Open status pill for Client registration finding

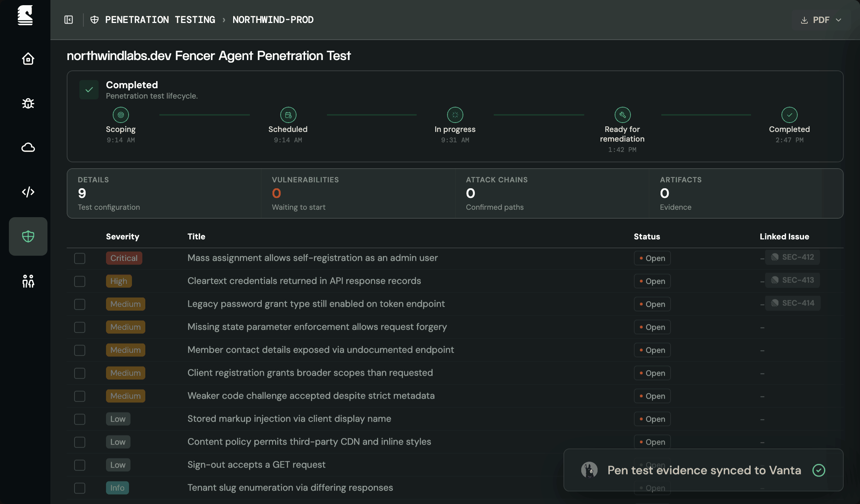pyautogui.click(x=652, y=373)
